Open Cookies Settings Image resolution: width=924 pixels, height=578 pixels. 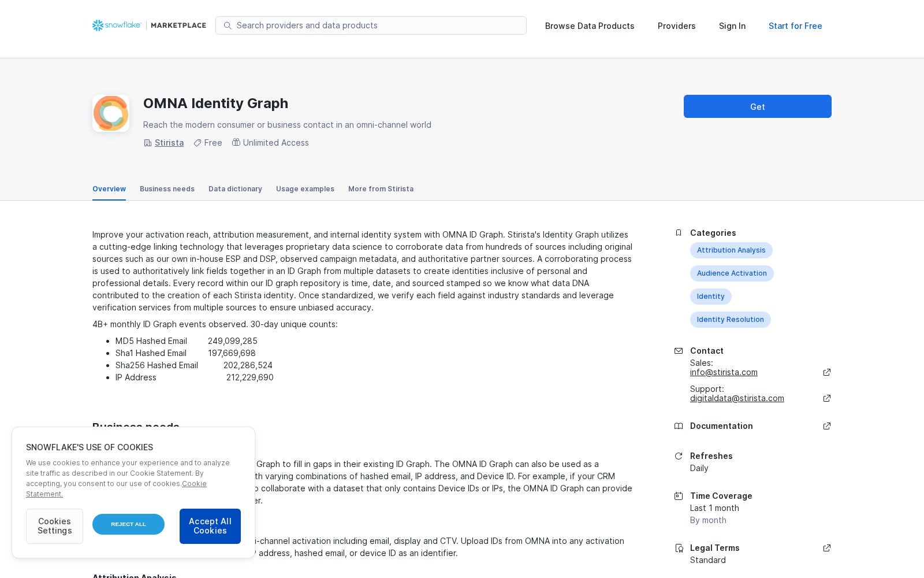click(x=54, y=526)
